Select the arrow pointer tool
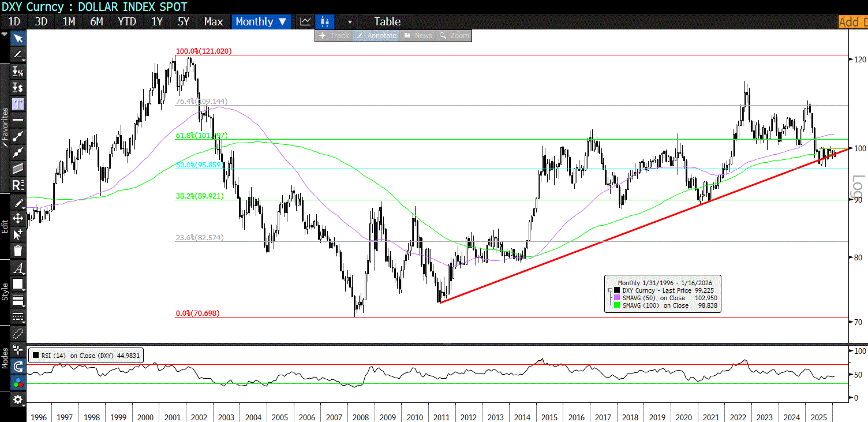Viewport: 868px width, 422px height. [x=18, y=38]
